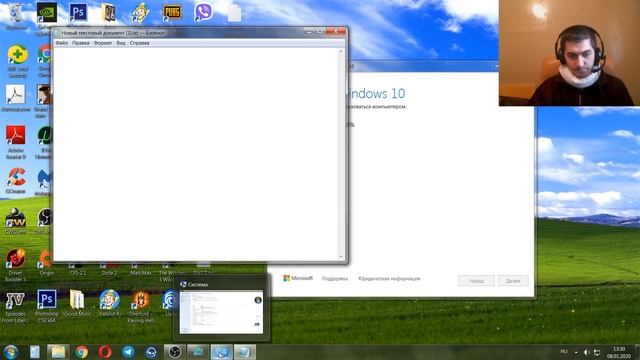
Task: Open the PUBG desktop icon
Action: tap(172, 13)
